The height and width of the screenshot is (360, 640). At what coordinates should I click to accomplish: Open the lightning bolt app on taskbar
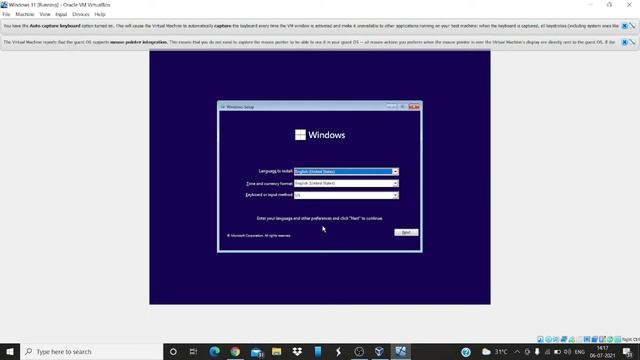(338, 351)
